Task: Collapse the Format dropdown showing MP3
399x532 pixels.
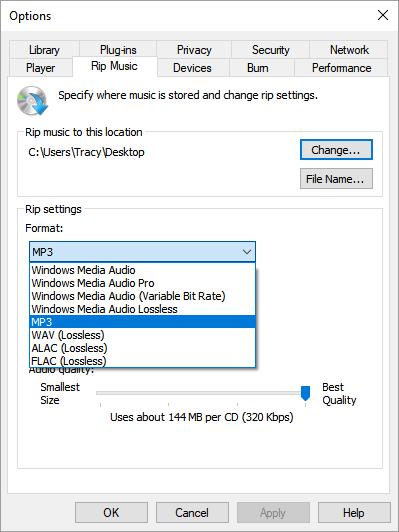Action: tap(142, 252)
